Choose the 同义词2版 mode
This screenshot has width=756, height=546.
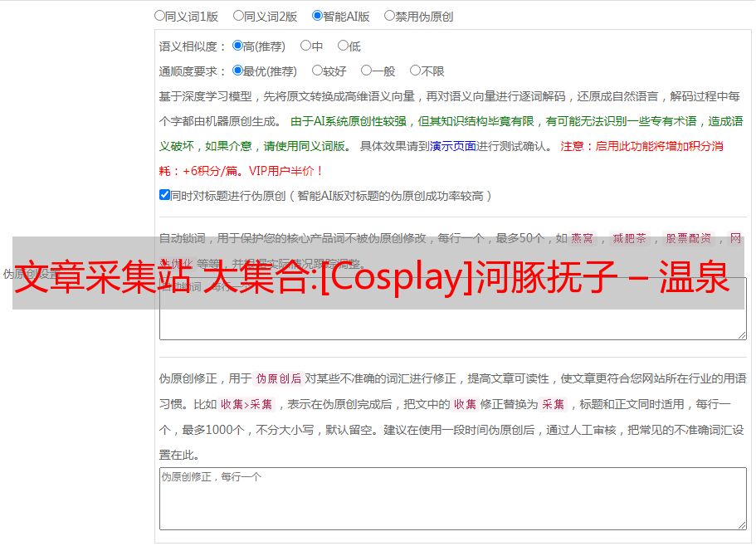238,16
